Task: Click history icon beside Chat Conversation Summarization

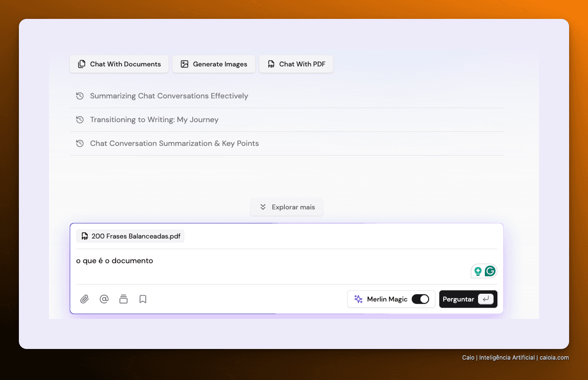Action: click(80, 143)
